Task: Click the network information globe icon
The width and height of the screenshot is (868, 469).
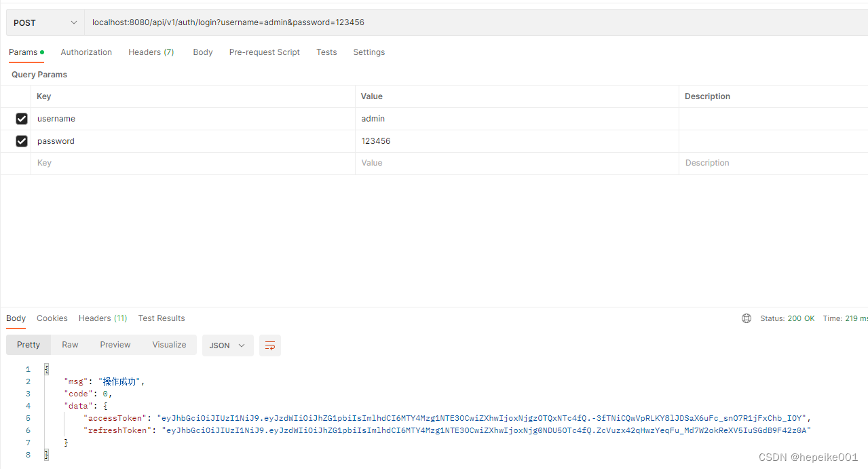Action: [x=747, y=318]
